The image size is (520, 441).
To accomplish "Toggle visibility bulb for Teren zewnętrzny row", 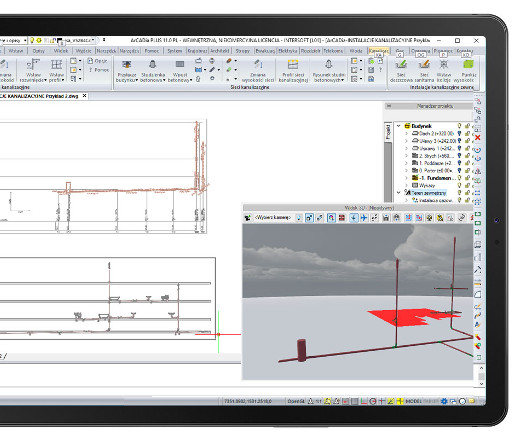I will tap(459, 193).
